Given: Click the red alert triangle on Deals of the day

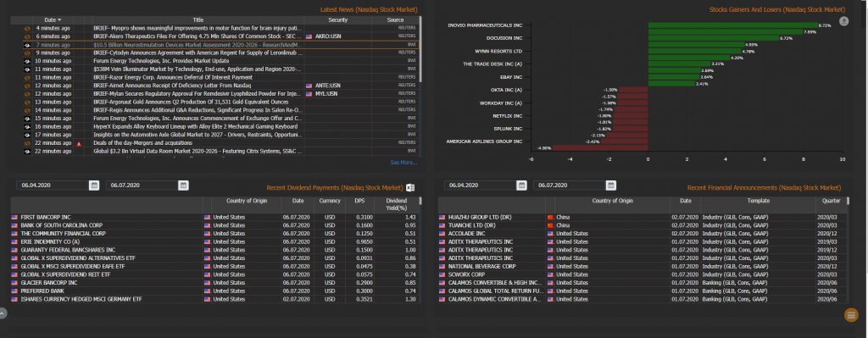Looking at the screenshot, I should [79, 143].
